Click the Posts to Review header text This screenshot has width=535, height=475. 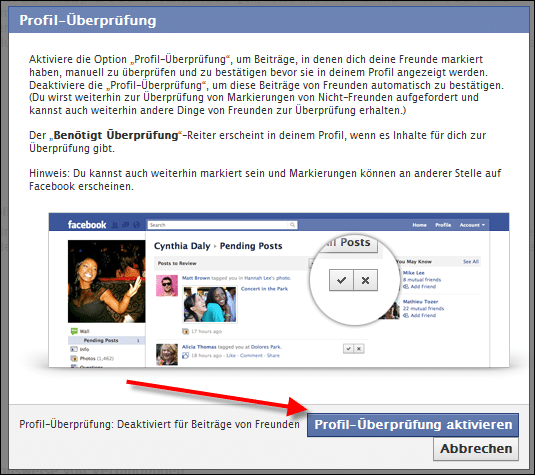(177, 263)
